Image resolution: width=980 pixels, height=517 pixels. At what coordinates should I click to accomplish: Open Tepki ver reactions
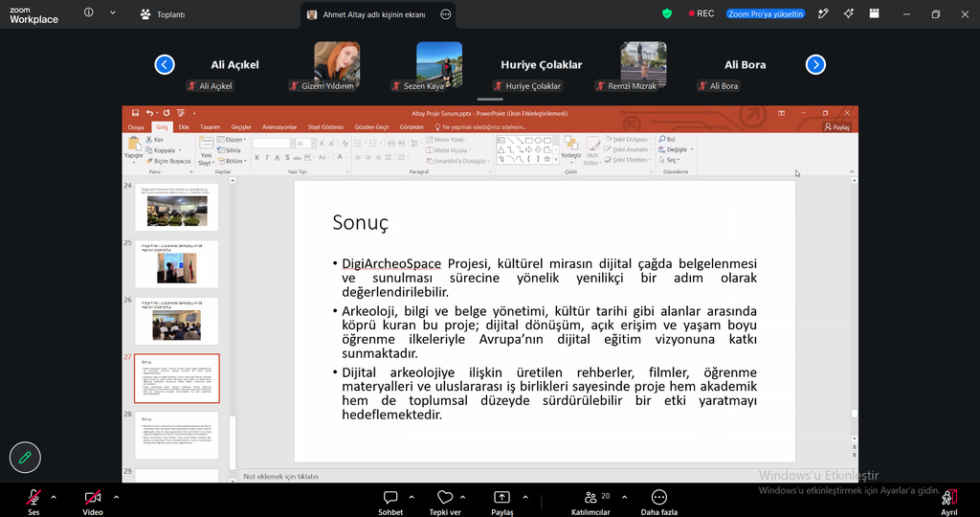[x=445, y=498]
